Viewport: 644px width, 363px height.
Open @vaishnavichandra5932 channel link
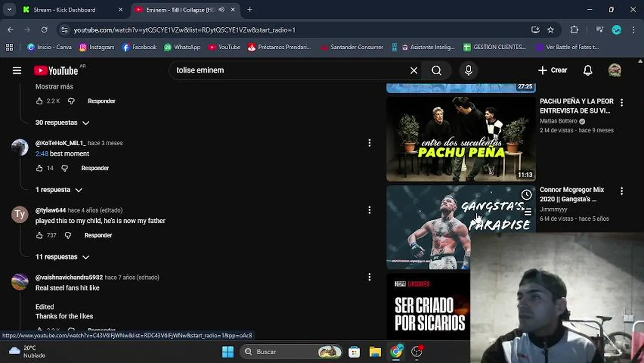[69, 277]
